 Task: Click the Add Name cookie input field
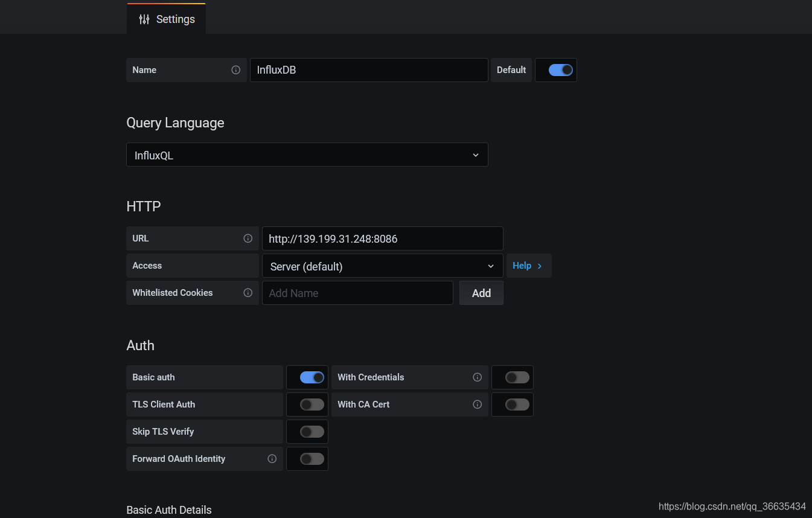tap(357, 293)
